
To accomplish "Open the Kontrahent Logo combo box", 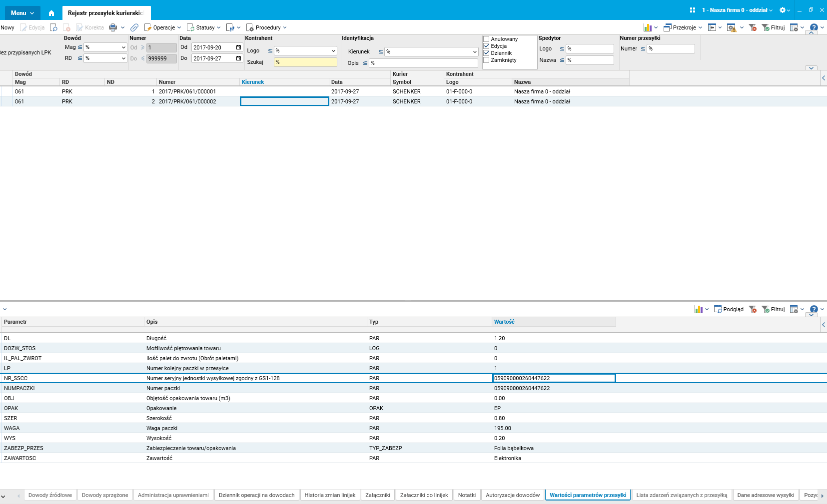I will (305, 51).
